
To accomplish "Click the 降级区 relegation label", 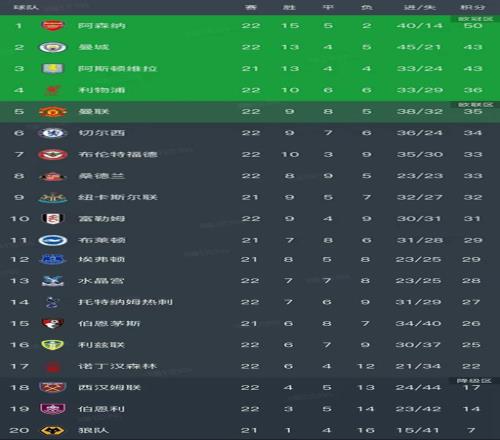I will (x=474, y=381).
